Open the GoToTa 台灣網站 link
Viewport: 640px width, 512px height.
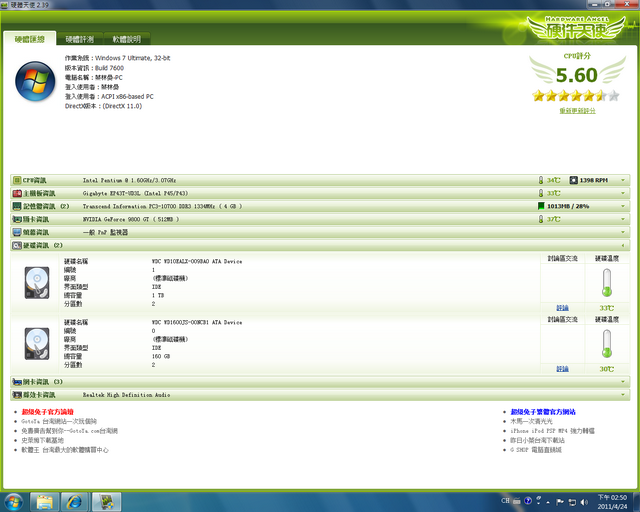[x=59, y=421]
